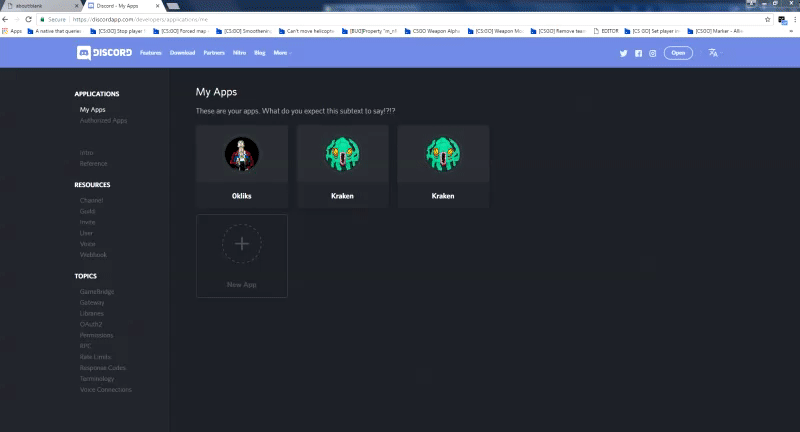Open the Partners header menu item

click(x=214, y=53)
